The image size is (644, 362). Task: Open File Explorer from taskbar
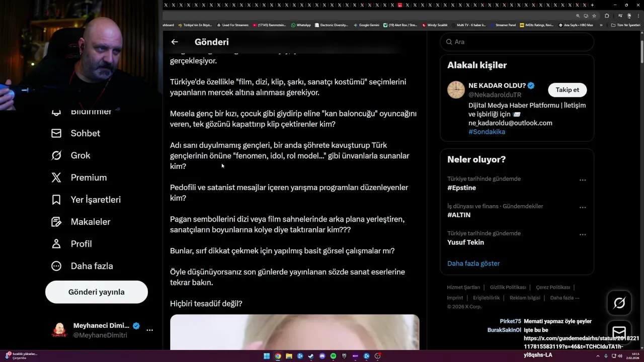pyautogui.click(x=289, y=356)
